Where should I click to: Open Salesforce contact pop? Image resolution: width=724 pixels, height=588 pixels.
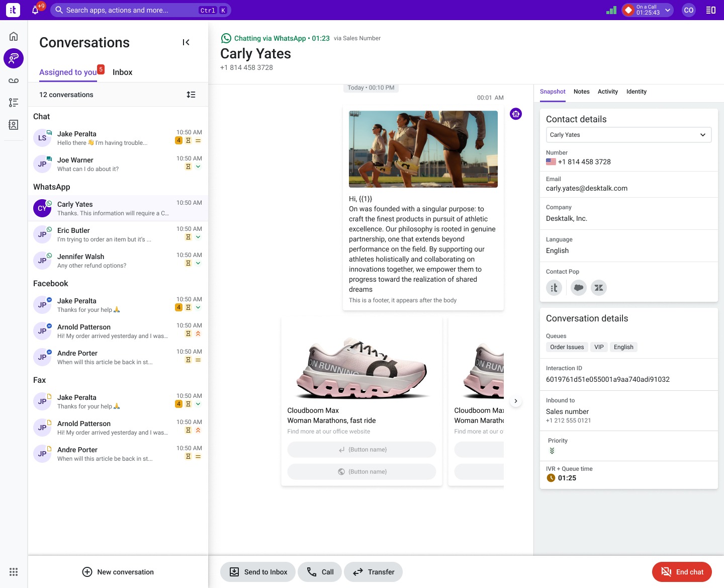579,288
